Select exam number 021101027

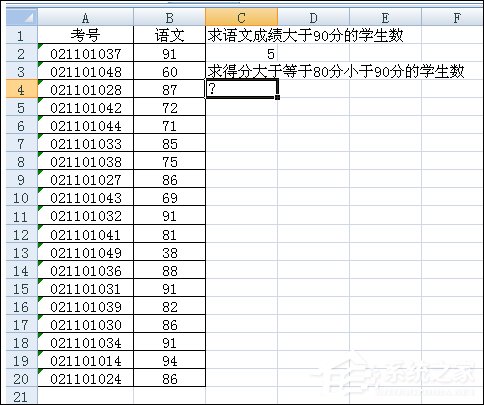pos(86,179)
